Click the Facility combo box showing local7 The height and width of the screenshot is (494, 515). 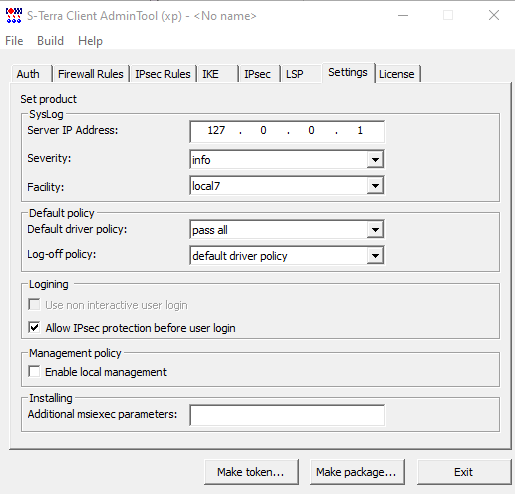pos(287,186)
